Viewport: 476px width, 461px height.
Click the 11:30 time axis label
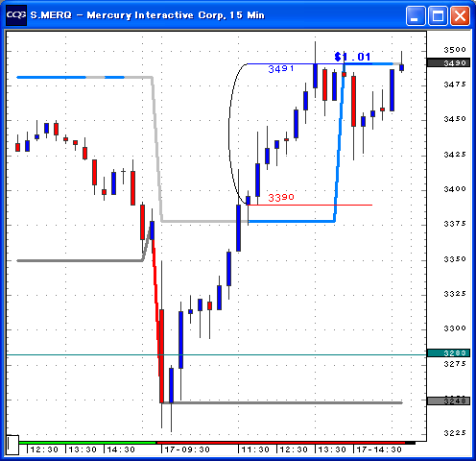pos(255,449)
